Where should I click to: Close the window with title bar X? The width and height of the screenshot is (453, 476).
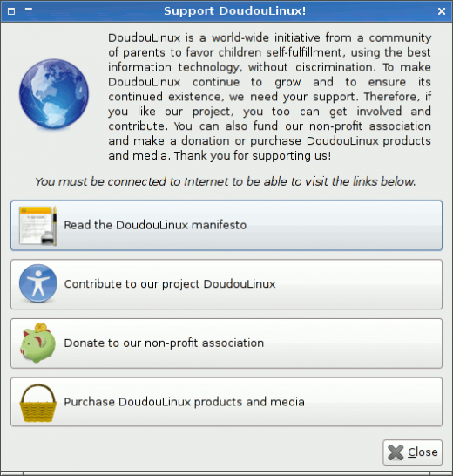(x=442, y=11)
